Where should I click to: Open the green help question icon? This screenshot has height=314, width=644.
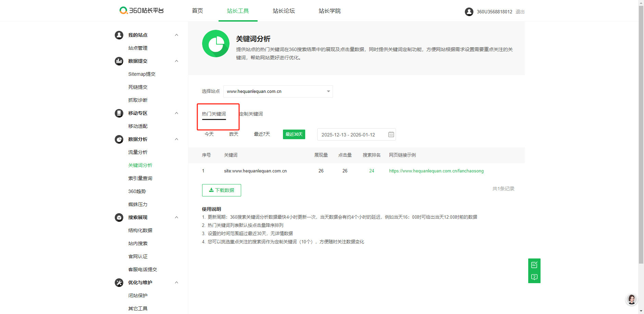click(534, 277)
